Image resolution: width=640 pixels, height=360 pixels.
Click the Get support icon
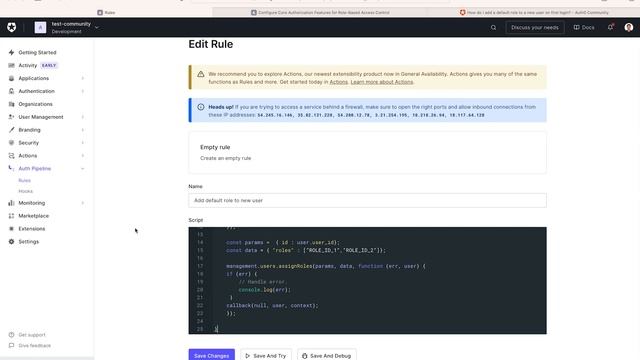(x=11, y=335)
